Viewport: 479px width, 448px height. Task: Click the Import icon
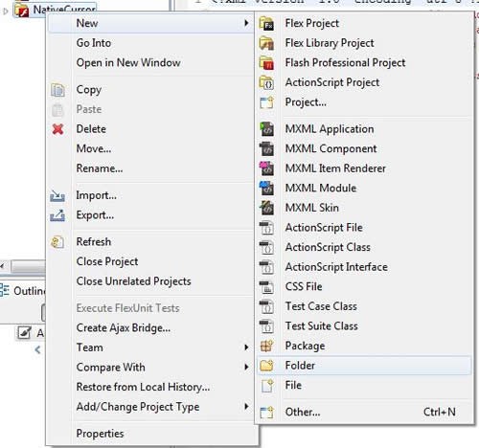tap(57, 195)
